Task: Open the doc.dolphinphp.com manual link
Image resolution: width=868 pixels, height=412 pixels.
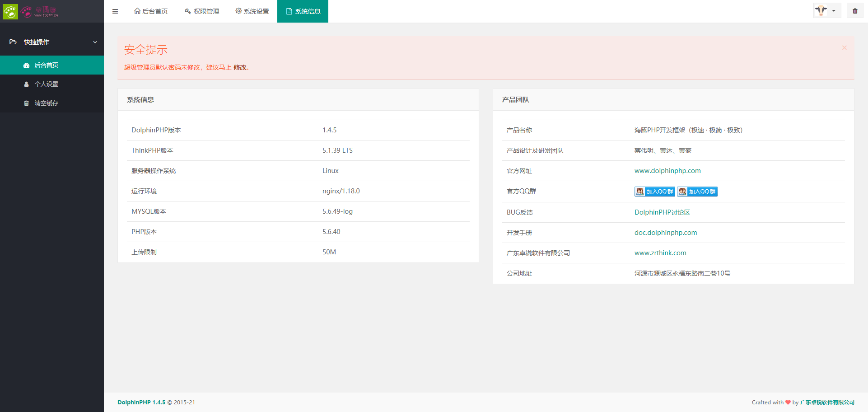Action: [x=666, y=233]
